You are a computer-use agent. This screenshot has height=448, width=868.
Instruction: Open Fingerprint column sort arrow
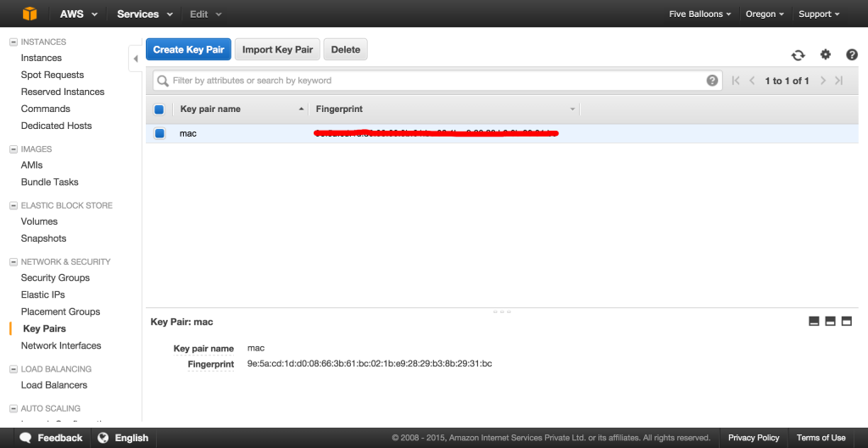pyautogui.click(x=572, y=109)
